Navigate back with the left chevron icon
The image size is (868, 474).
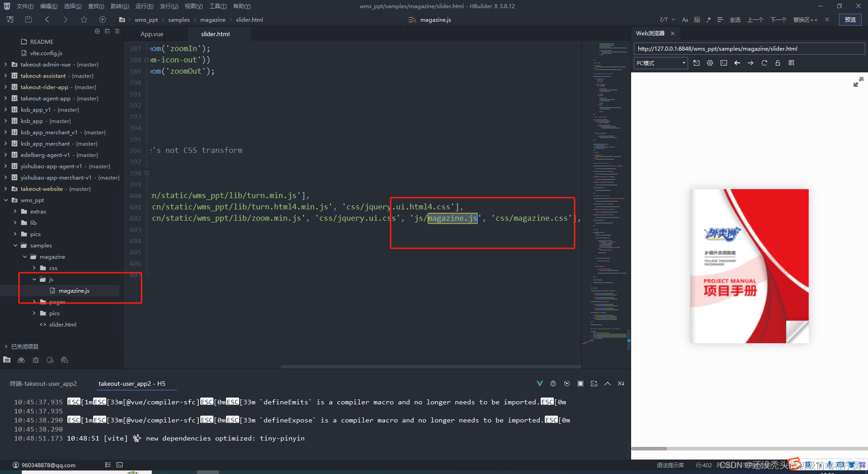47,19
